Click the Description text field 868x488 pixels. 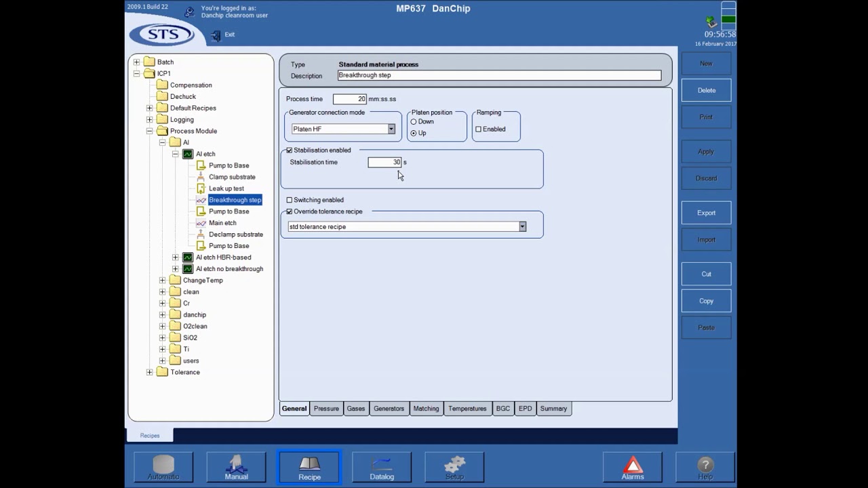pos(499,75)
